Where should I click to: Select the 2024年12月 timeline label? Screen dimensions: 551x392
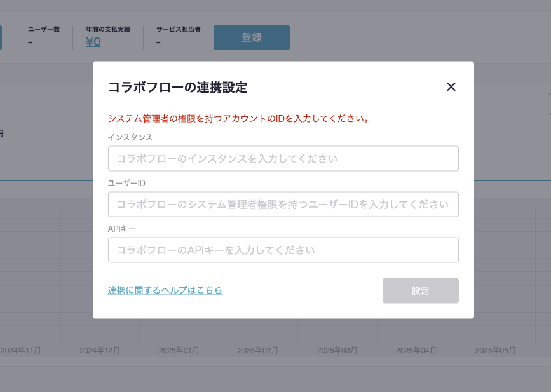(100, 351)
